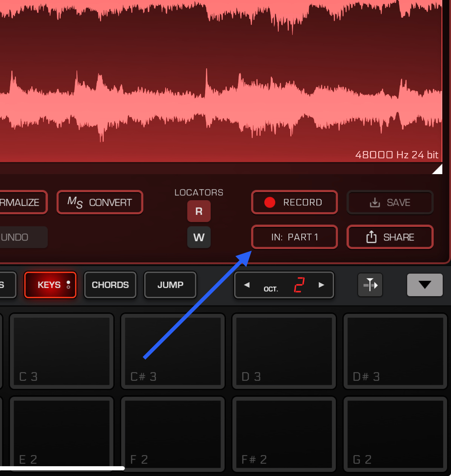Tap the D# 3 pad
This screenshot has width=451, height=476.
click(395, 351)
